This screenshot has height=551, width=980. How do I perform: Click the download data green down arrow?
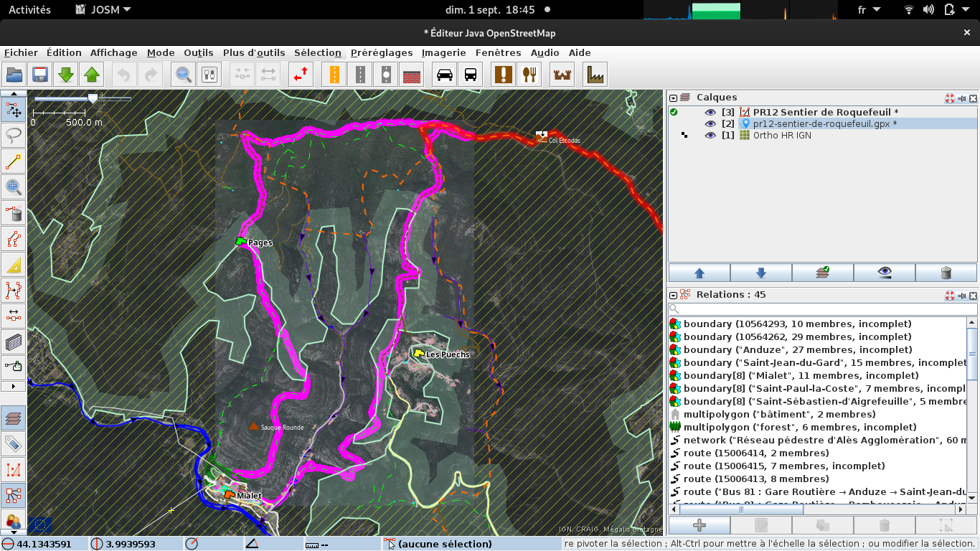tap(65, 75)
